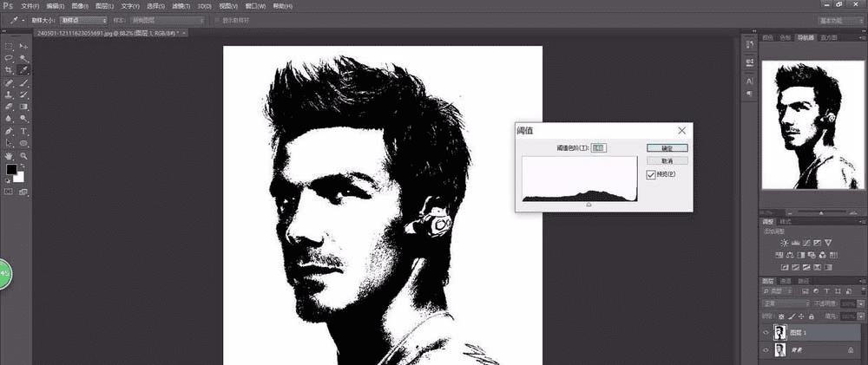The height and width of the screenshot is (365, 868).
Task: Open the 文件 menu
Action: click(x=30, y=6)
